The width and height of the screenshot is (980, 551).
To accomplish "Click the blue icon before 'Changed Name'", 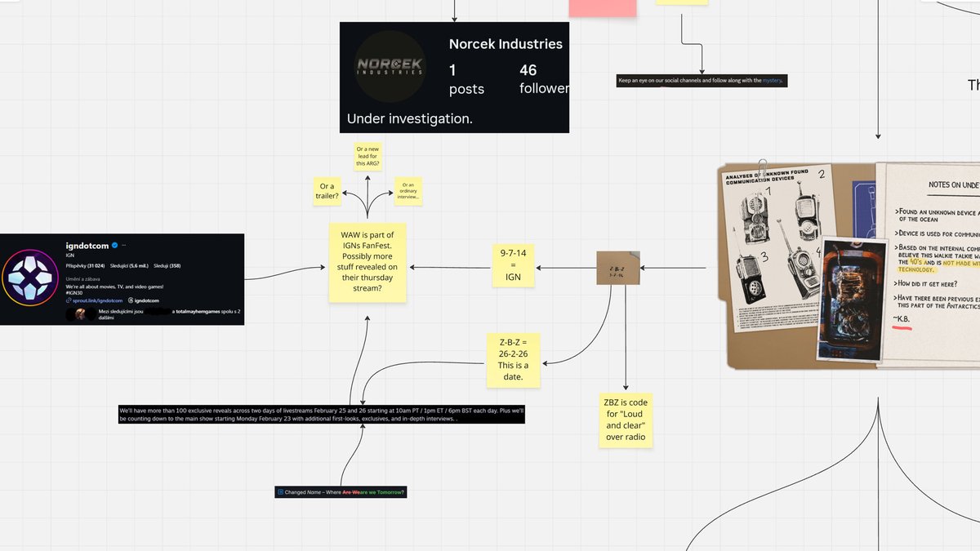I will pos(280,492).
